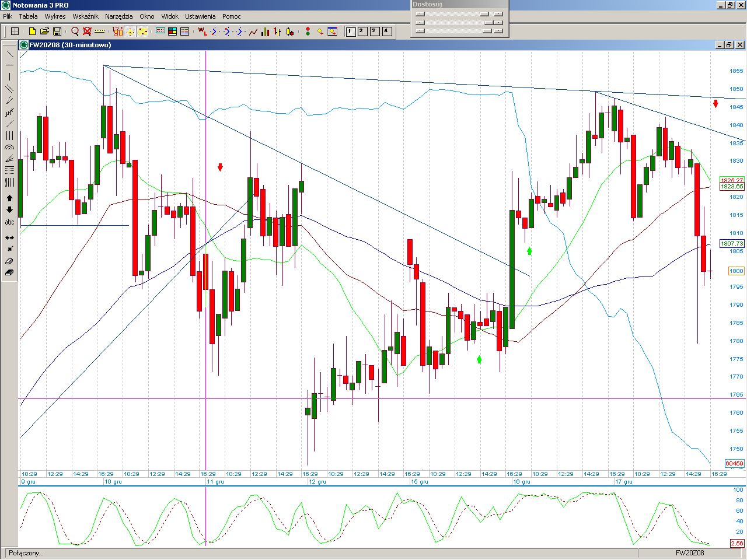Open the multicolored table view icon

point(172,32)
